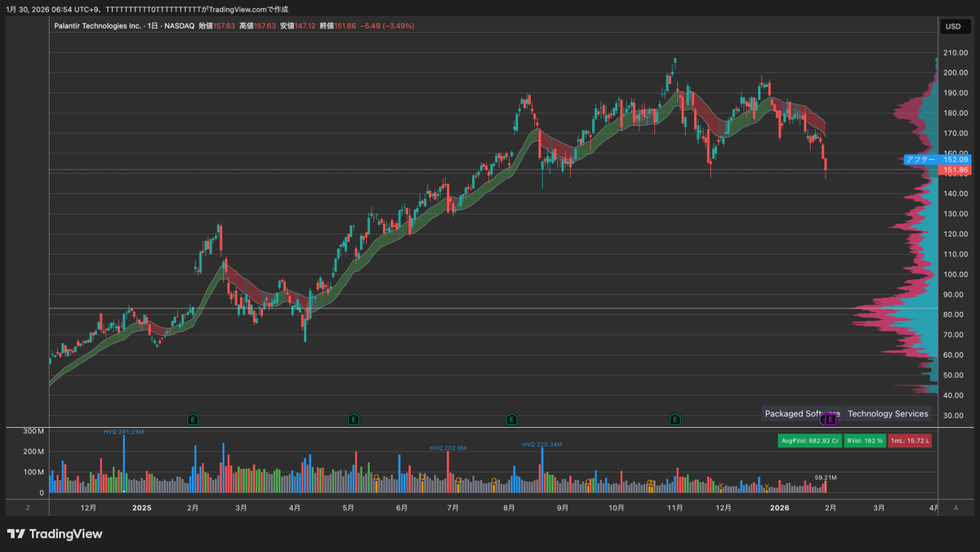
Task: Click the 2025 label on time axis
Action: point(142,507)
